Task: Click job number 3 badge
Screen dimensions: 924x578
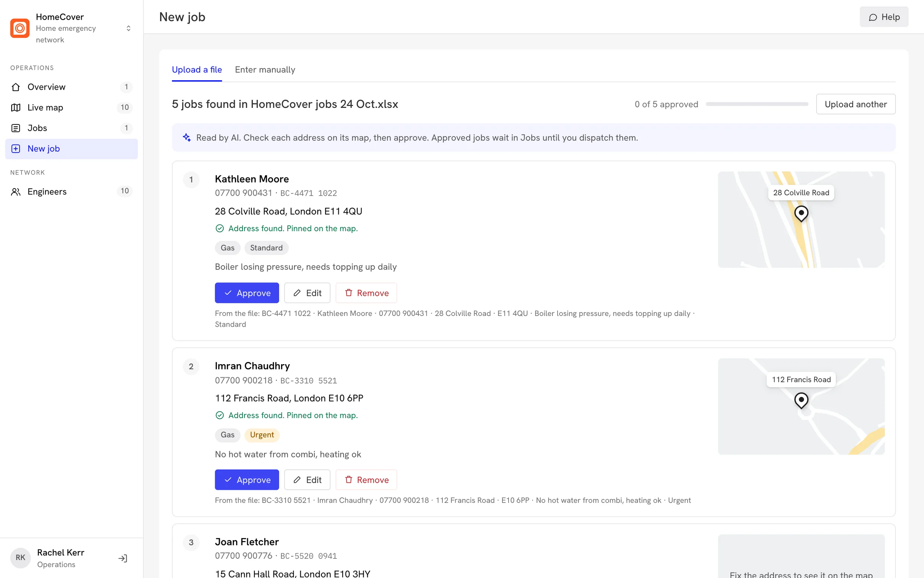Action: point(191,543)
